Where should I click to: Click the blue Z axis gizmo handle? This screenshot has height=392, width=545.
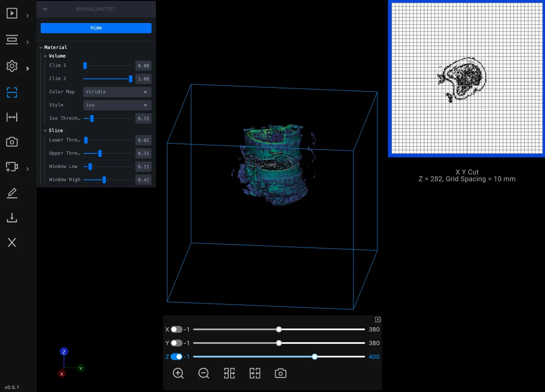click(x=64, y=352)
